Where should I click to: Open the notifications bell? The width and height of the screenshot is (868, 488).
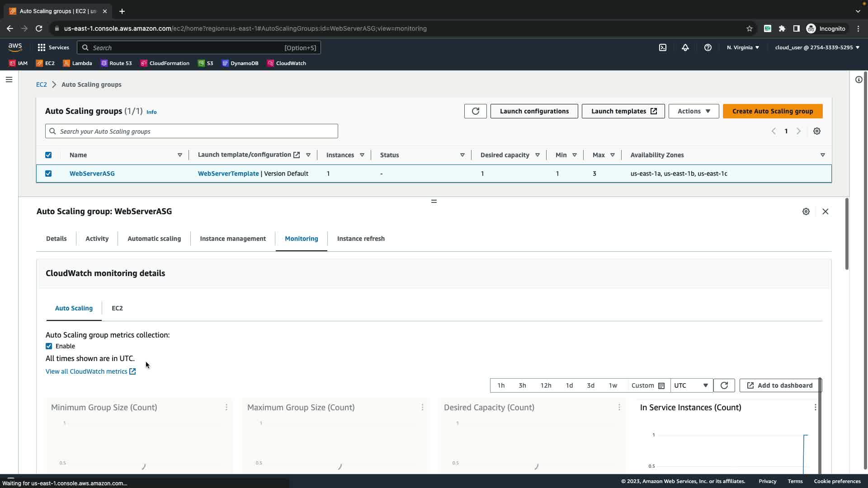685,47
